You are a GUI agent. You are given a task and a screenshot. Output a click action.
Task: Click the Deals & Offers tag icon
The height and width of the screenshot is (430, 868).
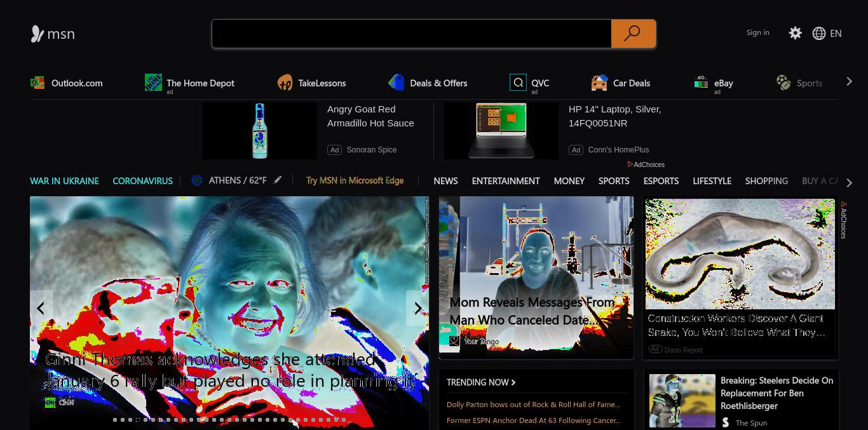pos(397,83)
